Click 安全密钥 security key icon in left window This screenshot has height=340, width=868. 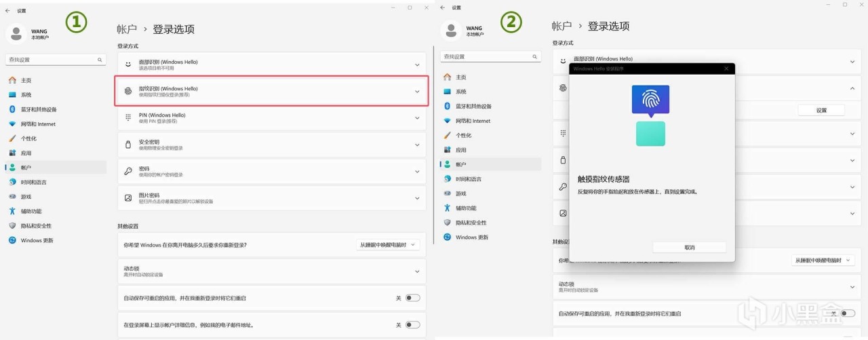(127, 145)
